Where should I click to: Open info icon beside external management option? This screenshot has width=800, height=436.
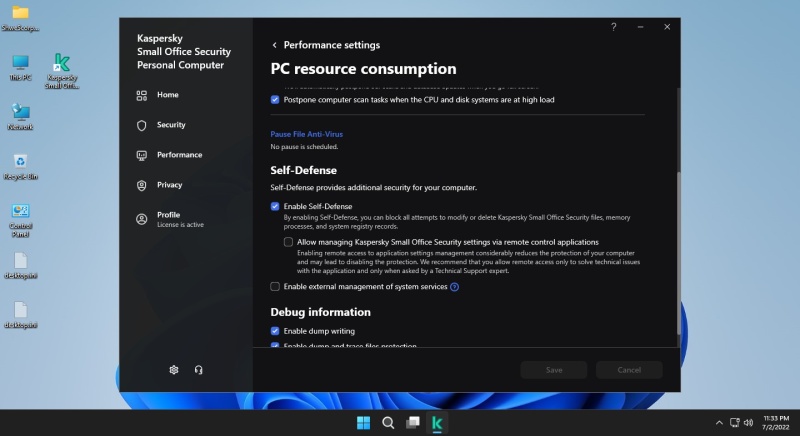455,287
